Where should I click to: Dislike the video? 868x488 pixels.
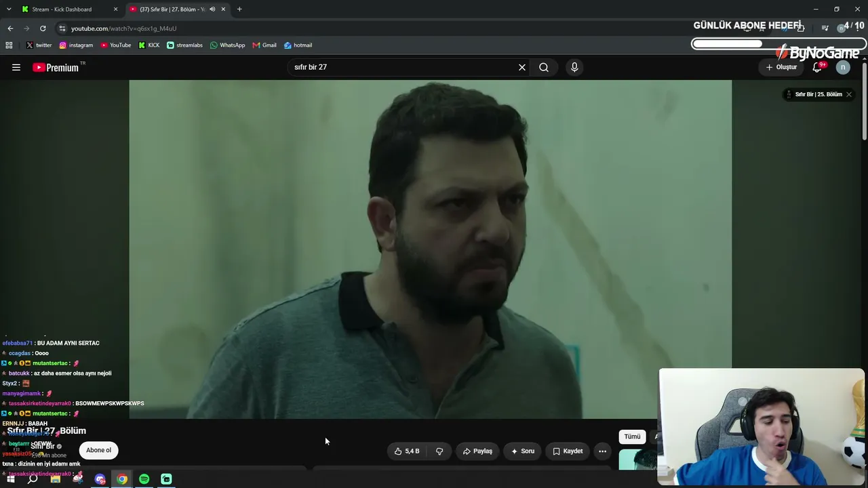[x=439, y=451]
